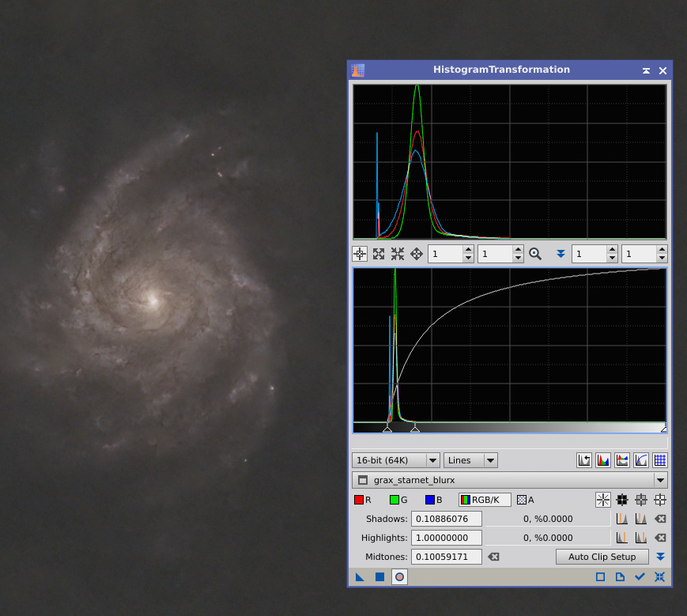Open the Lines plot style dropdown
Viewport: 687px width, 616px height.
click(x=470, y=460)
